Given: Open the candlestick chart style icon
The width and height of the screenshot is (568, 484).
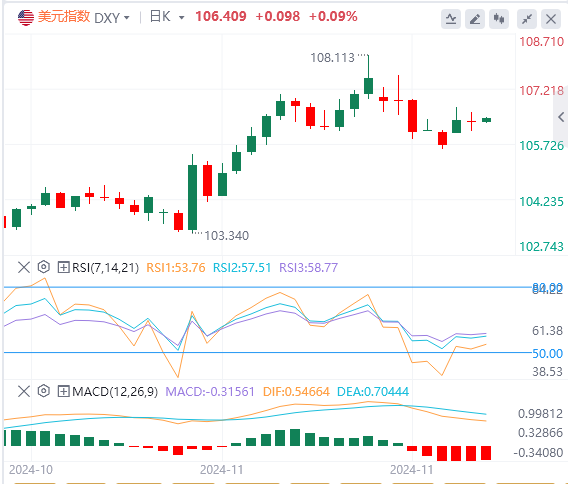Looking at the screenshot, I should click(499, 19).
